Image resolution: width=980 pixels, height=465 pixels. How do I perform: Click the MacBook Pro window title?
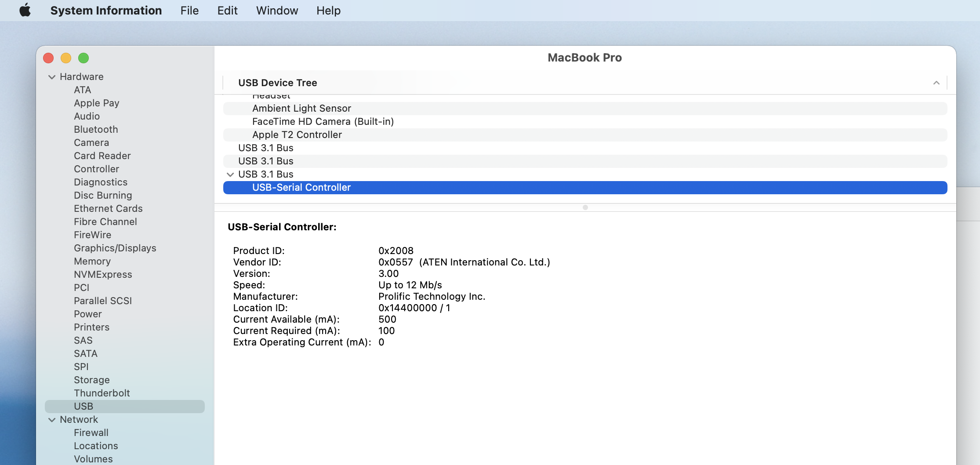584,58
